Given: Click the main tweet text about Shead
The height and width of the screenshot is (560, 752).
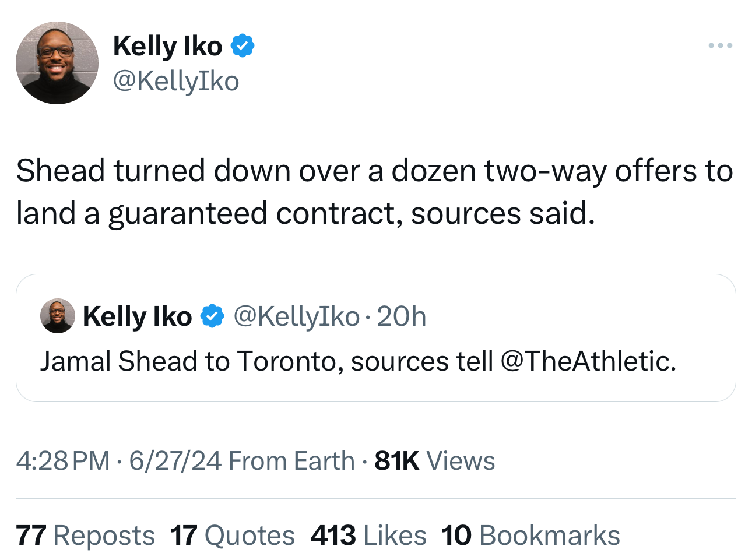Looking at the screenshot, I should coord(373,192).
